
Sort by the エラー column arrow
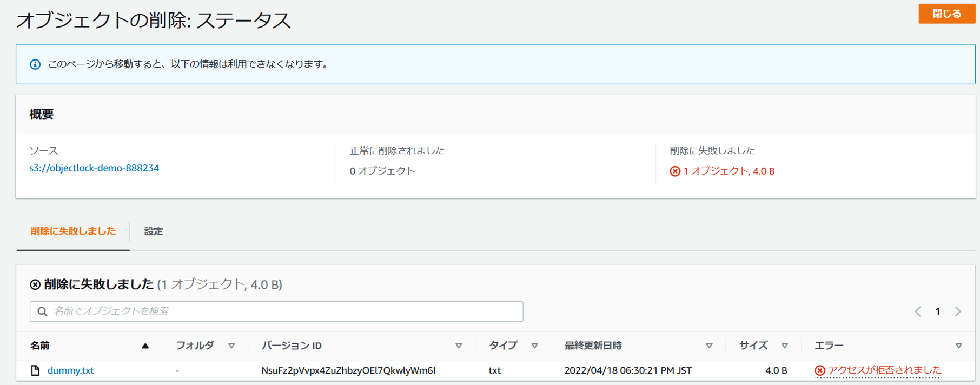(958, 346)
